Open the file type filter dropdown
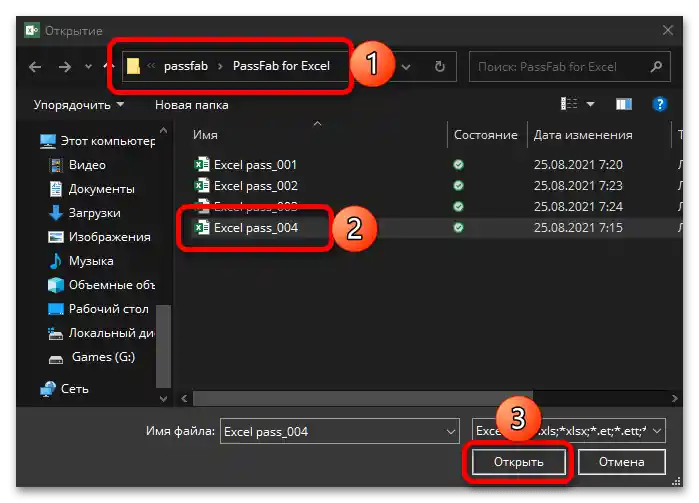Viewport: 699px width, 503px height. (568, 431)
